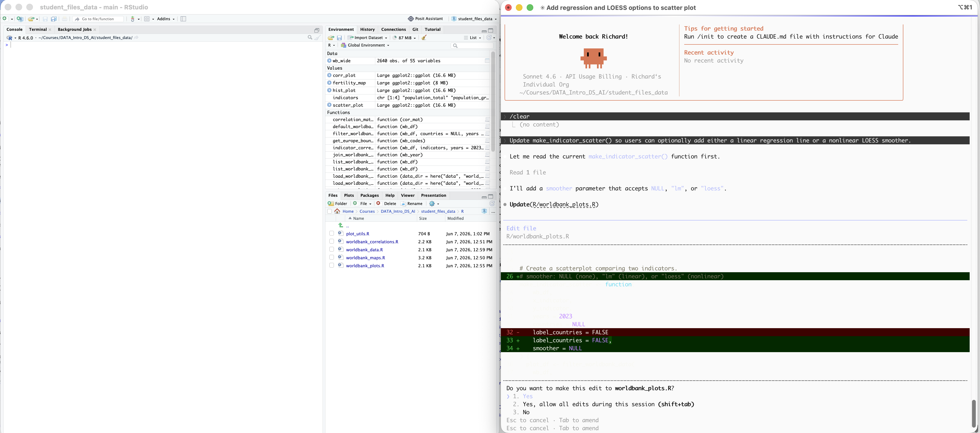980x433 pixels.
Task: Open the 87 MiB memory usage dropdown
Action: tap(404, 38)
